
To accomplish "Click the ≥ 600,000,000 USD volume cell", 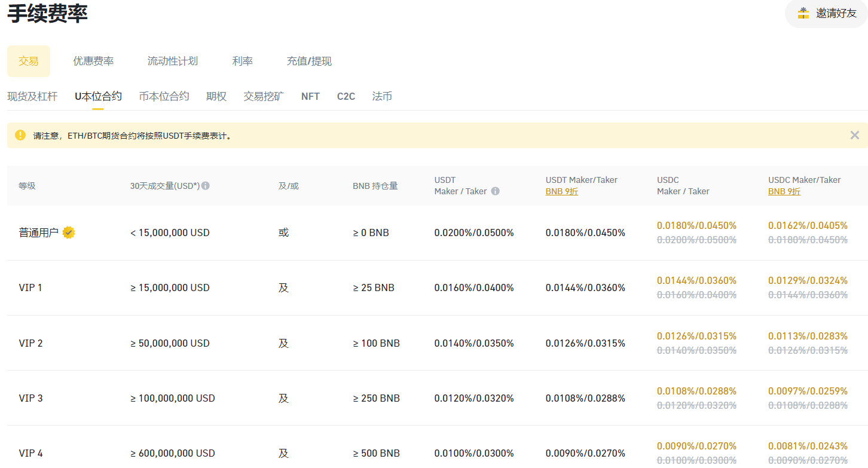I will click(x=172, y=453).
